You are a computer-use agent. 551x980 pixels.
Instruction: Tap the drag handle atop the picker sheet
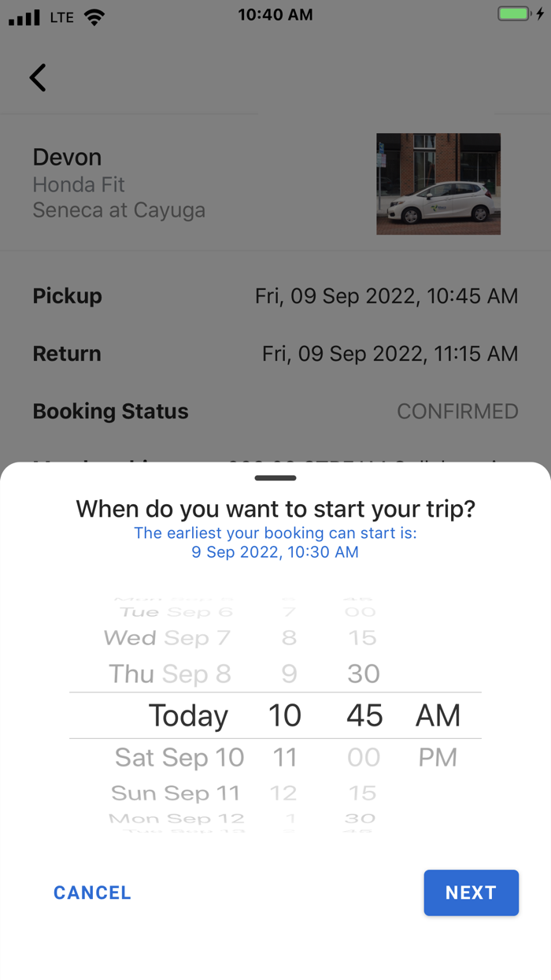point(275,477)
